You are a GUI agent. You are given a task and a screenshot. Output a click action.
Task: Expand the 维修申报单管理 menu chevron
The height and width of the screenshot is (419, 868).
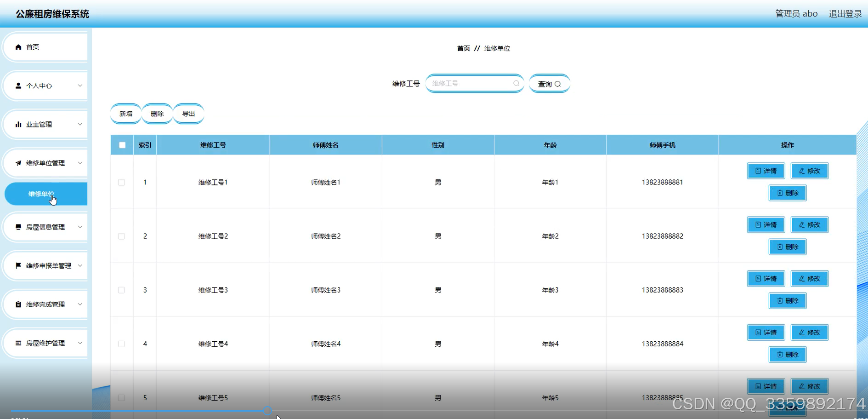(80, 265)
